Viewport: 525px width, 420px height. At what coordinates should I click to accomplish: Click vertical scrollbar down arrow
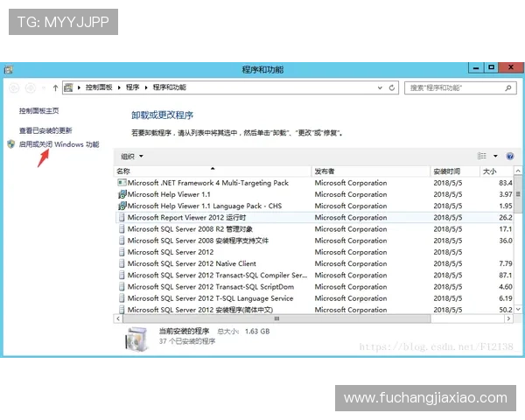pos(518,310)
